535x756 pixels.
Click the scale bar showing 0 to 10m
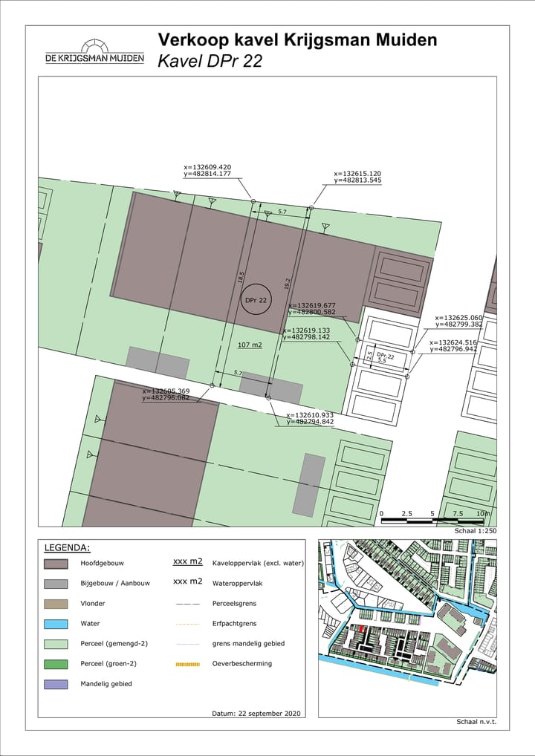coord(435,520)
